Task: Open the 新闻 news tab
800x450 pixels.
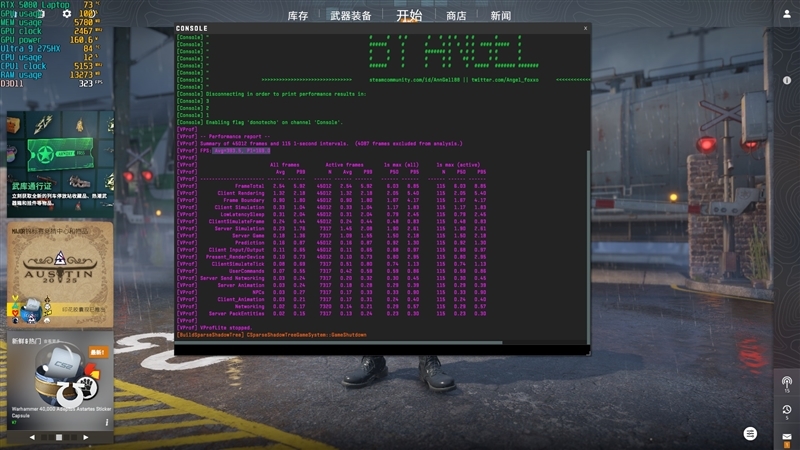Action: point(501,16)
